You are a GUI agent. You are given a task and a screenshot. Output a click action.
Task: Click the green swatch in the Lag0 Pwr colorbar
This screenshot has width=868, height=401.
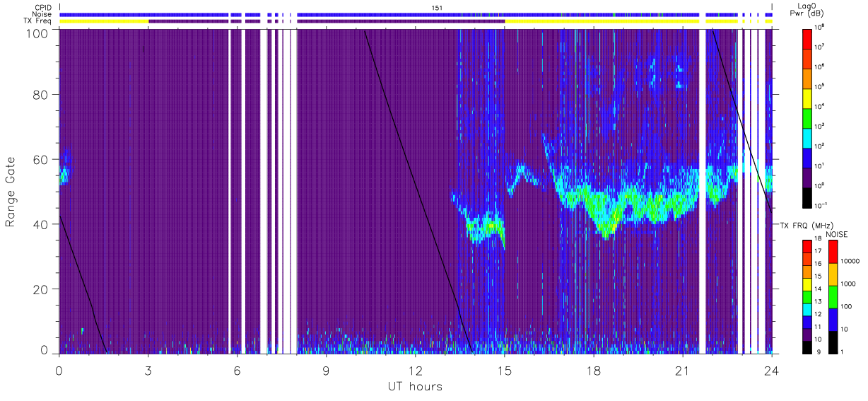point(808,117)
